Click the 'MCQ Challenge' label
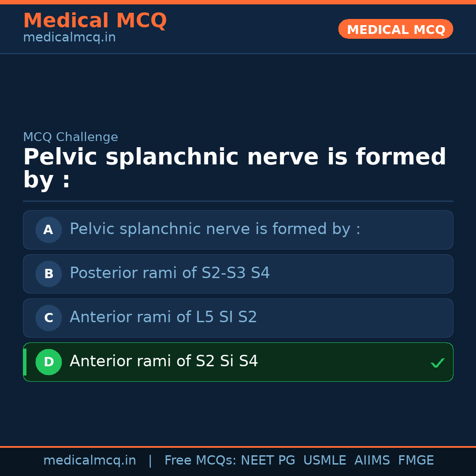 point(71,137)
